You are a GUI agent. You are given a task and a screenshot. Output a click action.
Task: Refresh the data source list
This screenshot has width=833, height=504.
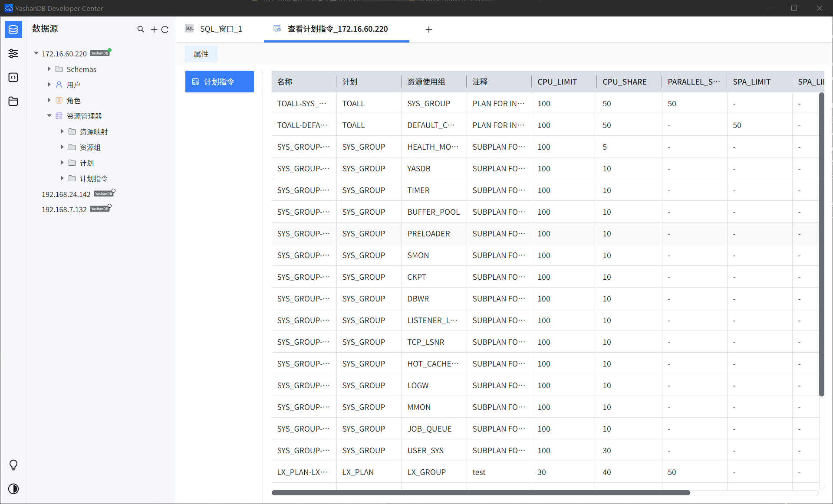[x=165, y=29]
